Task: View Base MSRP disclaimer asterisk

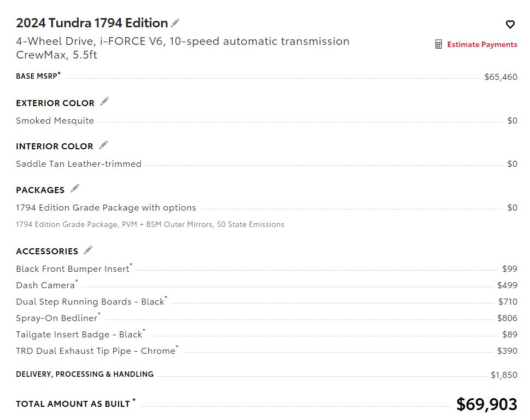Action: (59, 73)
